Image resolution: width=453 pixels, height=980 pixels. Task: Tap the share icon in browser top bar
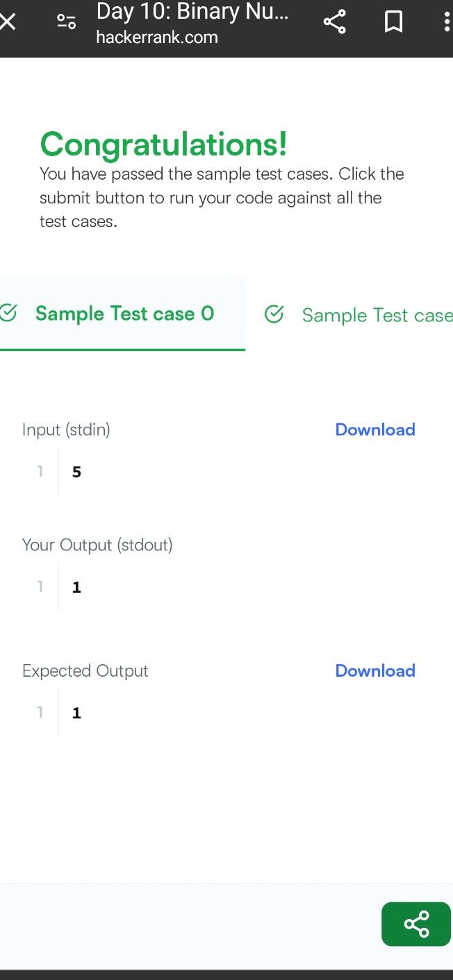pos(334,22)
